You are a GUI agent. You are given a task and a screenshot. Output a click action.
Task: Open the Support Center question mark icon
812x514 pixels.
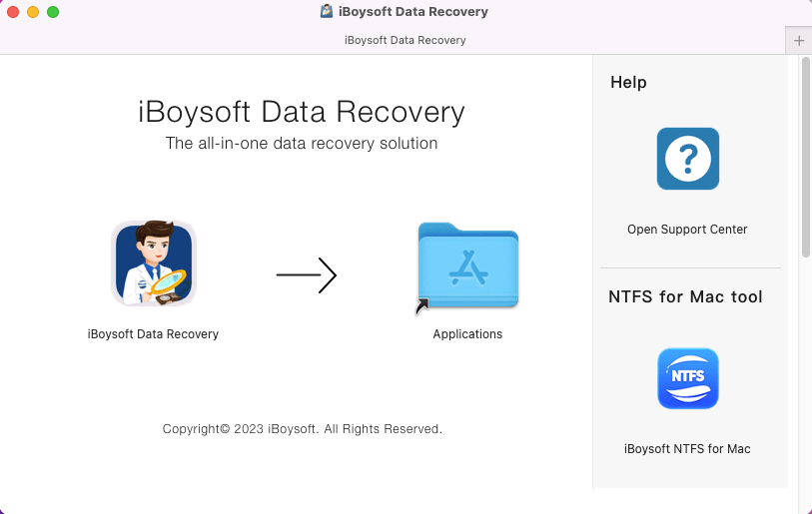(x=688, y=159)
